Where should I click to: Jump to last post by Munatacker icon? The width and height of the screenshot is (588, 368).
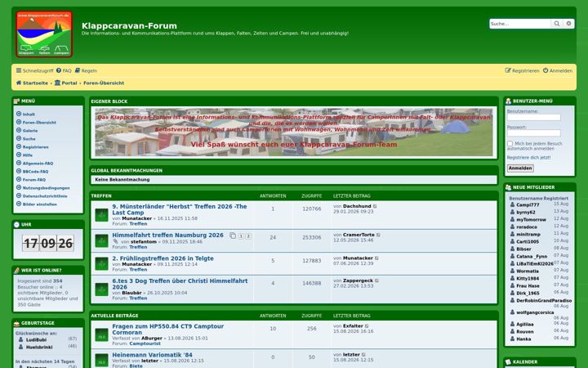pos(376,258)
